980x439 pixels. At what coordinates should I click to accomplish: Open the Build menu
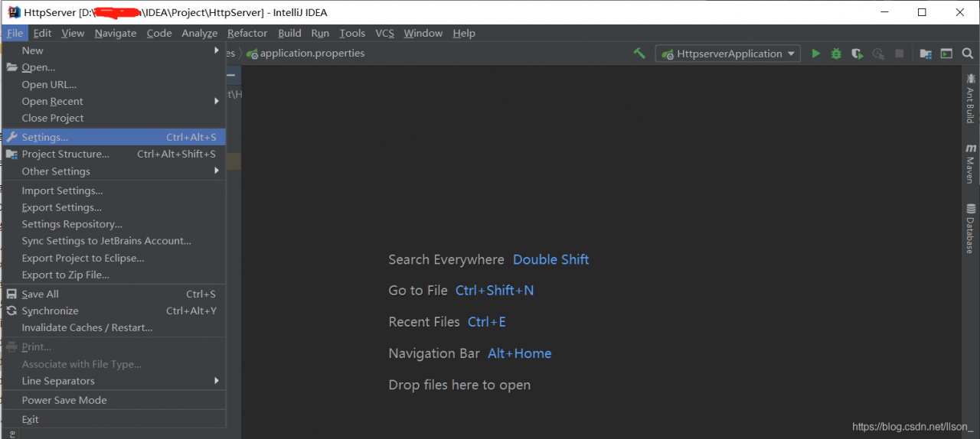(289, 33)
